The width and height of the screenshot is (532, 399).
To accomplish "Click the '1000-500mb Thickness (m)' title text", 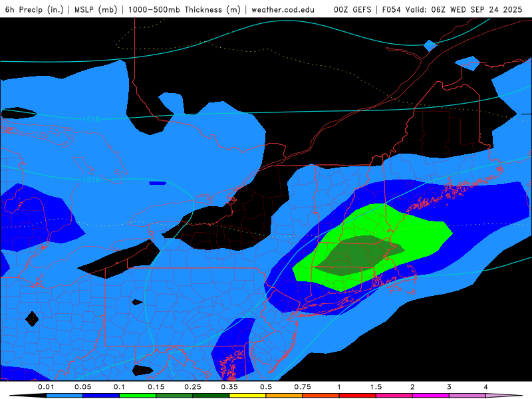I will pos(184,9).
